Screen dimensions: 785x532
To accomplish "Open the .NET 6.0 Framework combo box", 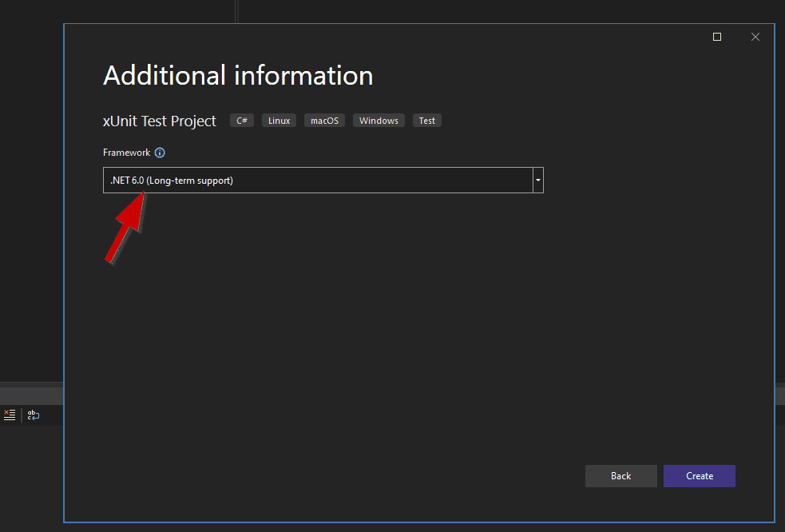I will (x=318, y=181).
